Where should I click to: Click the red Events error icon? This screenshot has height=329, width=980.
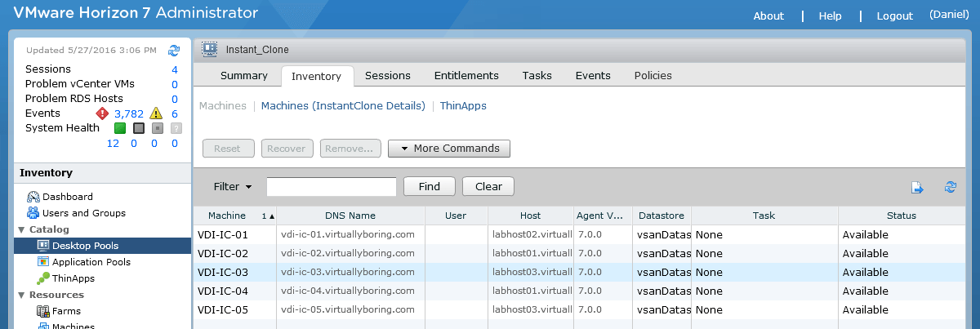tap(102, 113)
